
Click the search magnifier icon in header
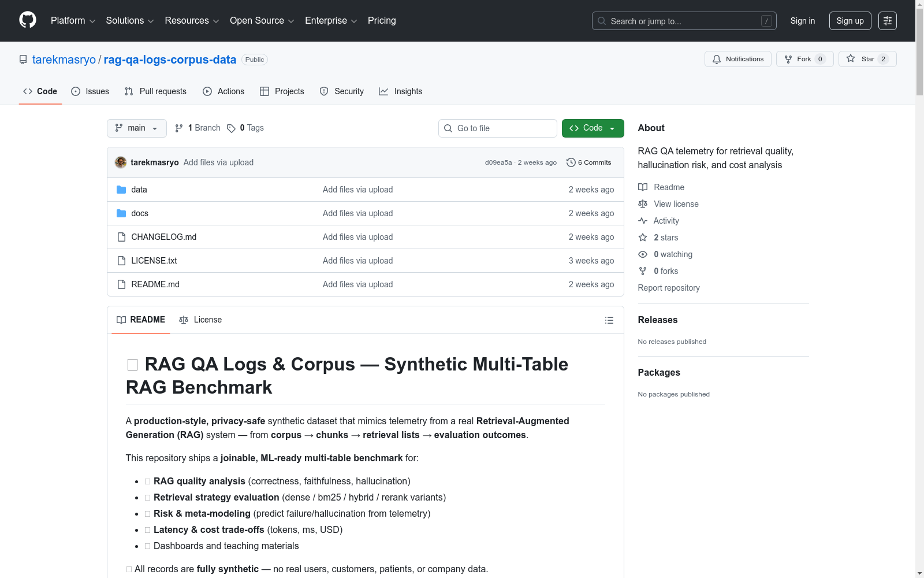pyautogui.click(x=602, y=21)
